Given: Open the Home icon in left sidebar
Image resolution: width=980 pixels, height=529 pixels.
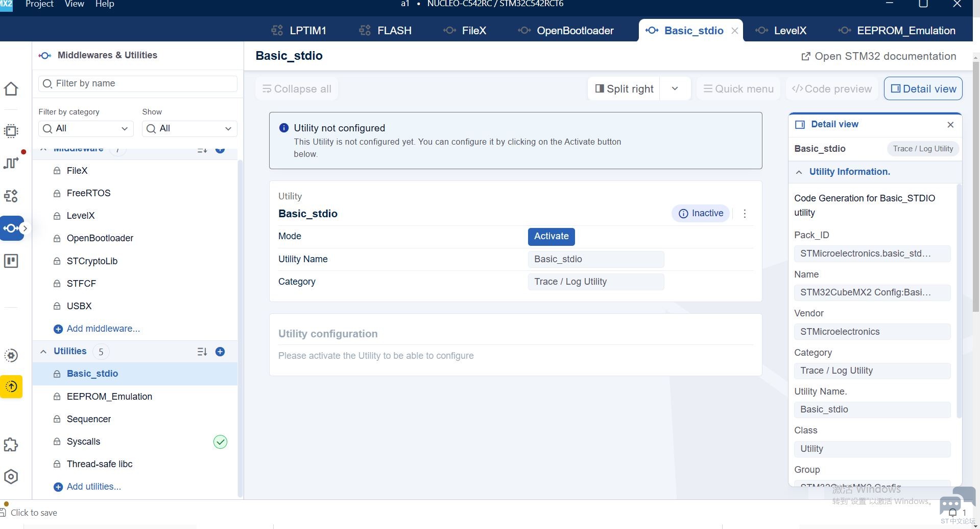Looking at the screenshot, I should point(11,89).
